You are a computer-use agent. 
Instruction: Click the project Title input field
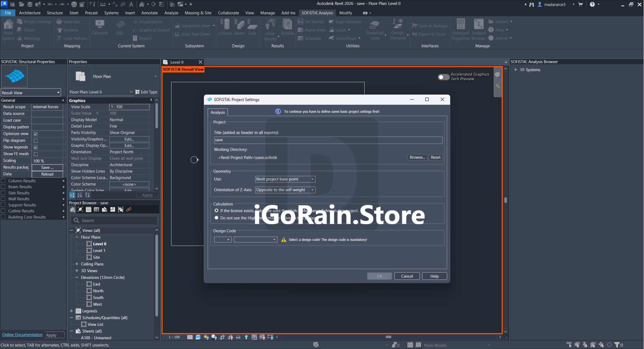328,140
